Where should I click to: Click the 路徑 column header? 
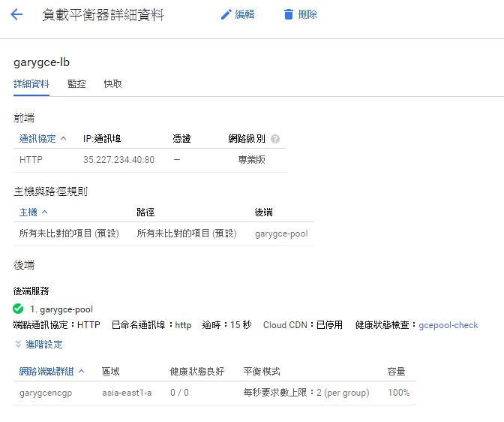(145, 213)
